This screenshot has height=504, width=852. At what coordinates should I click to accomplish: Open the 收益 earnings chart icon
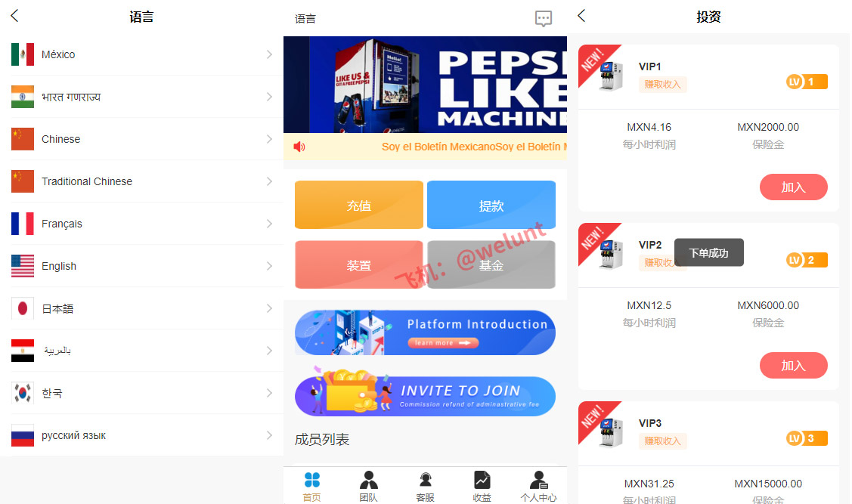coord(482,480)
